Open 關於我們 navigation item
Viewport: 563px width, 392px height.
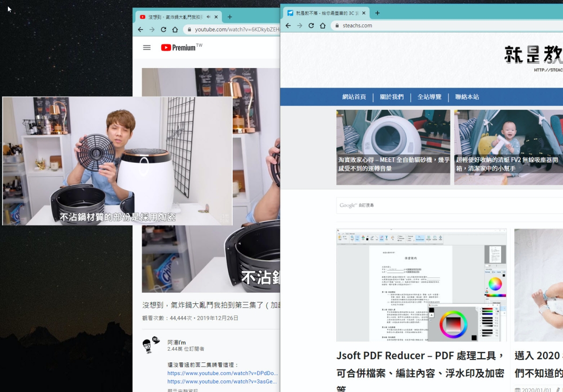click(x=392, y=97)
